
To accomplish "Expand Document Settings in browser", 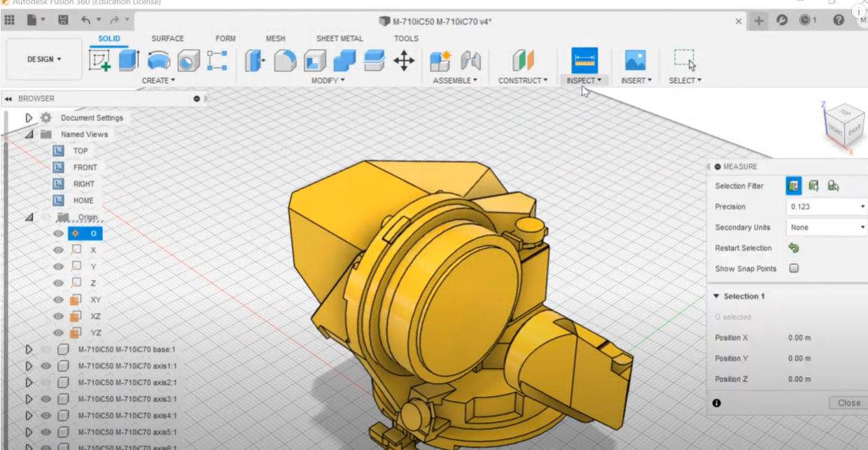I will pyautogui.click(x=29, y=118).
